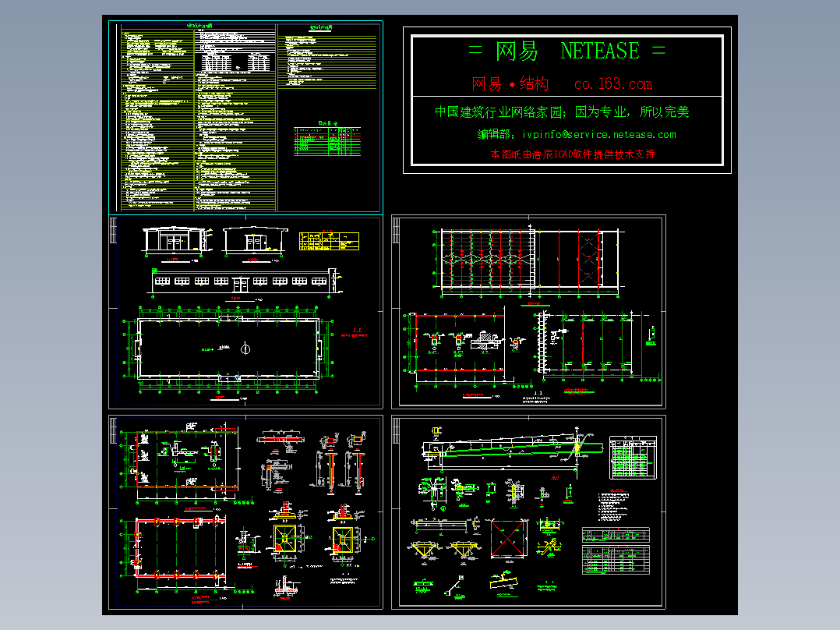Image resolution: width=840 pixels, height=630 pixels.
Task: Click the yellow table beside the section elevations
Action: 329,241
